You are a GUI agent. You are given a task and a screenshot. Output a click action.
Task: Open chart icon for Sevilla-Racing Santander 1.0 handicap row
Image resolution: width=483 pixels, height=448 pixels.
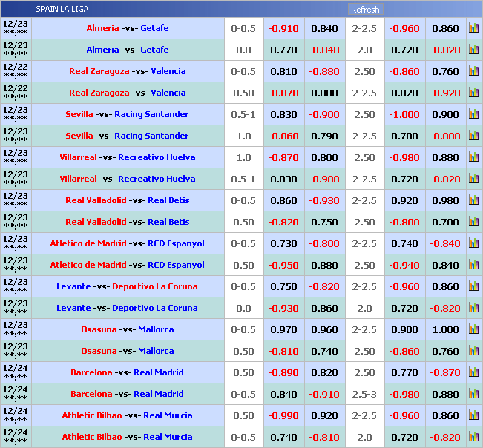(x=473, y=136)
